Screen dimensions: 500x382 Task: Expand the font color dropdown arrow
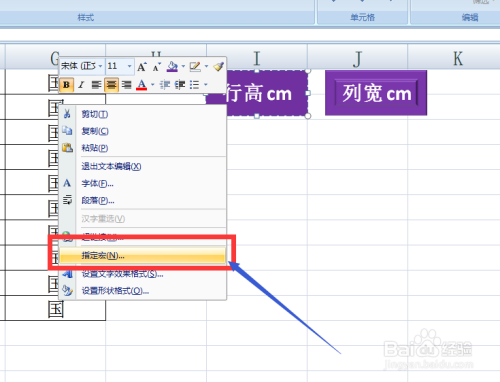click(x=153, y=85)
